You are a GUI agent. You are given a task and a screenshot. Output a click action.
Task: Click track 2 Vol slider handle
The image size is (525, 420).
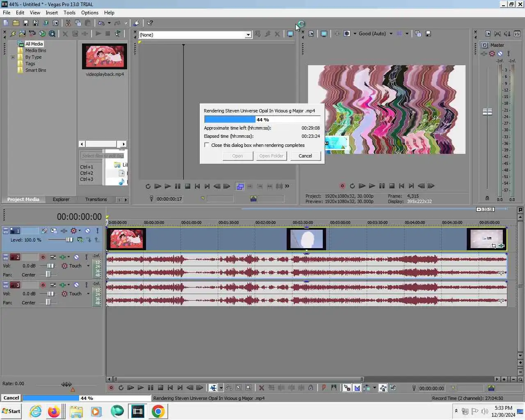(x=50, y=266)
